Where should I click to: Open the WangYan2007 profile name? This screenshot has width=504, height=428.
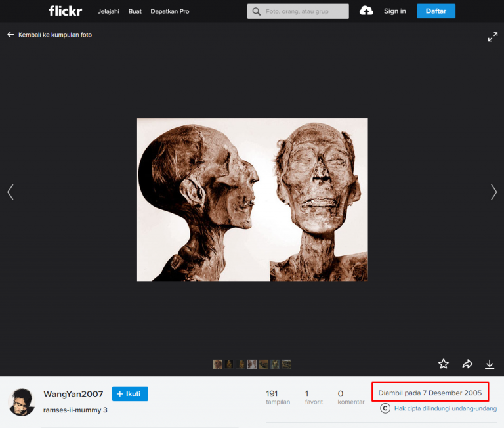click(x=73, y=394)
